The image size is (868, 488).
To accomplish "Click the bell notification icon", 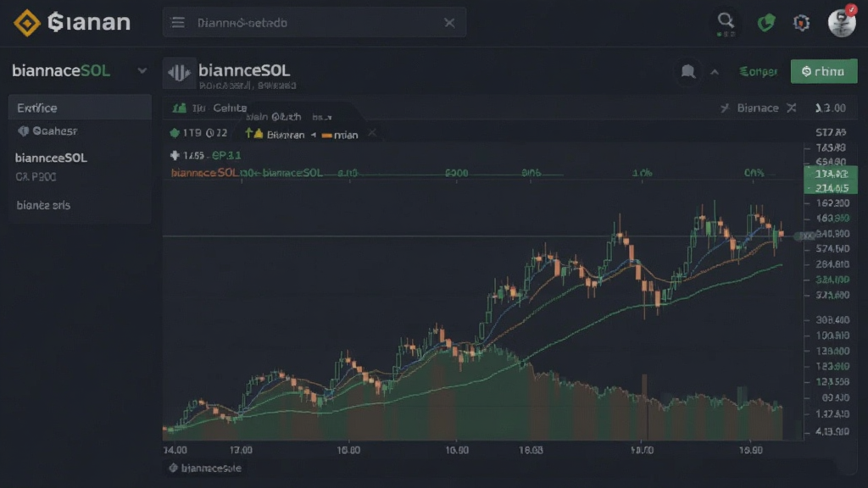I will tap(688, 71).
